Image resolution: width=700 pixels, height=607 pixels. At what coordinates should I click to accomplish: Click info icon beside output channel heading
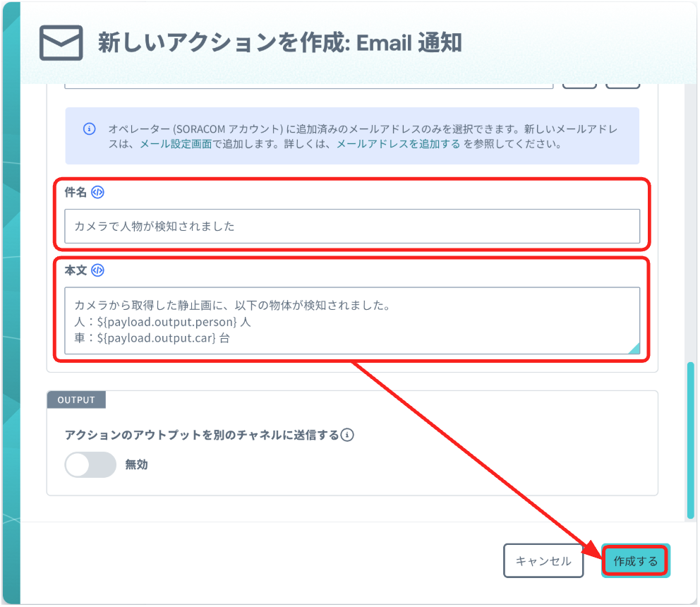pyautogui.click(x=347, y=435)
